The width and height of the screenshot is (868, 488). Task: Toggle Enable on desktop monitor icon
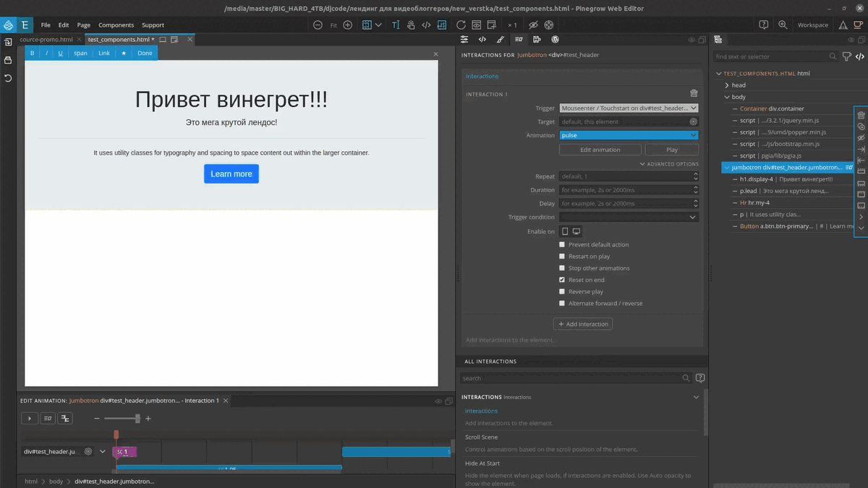pyautogui.click(x=576, y=231)
